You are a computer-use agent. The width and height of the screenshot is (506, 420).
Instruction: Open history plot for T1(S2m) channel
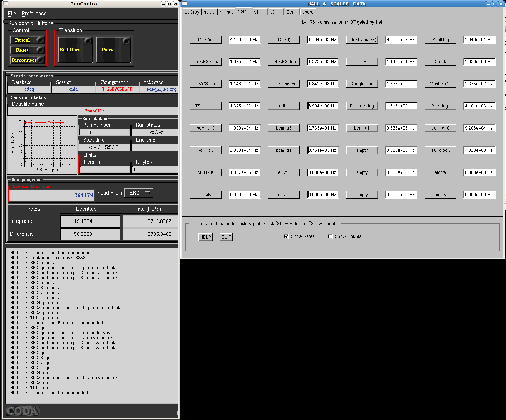pyautogui.click(x=205, y=40)
